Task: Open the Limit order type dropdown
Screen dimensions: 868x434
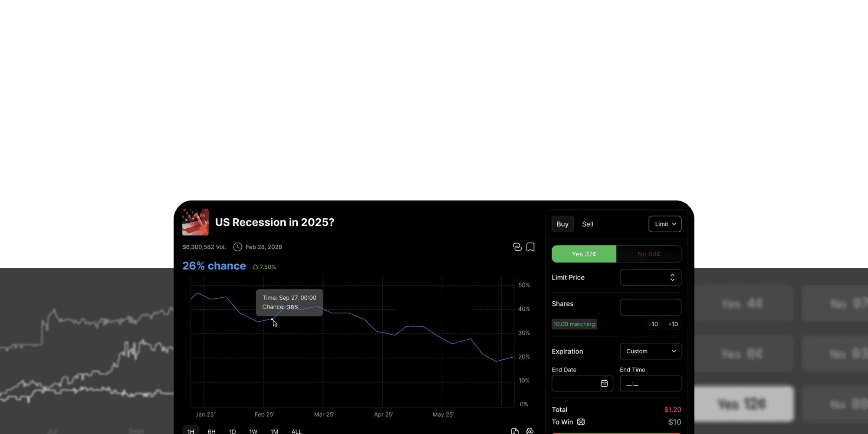Action: pos(665,224)
